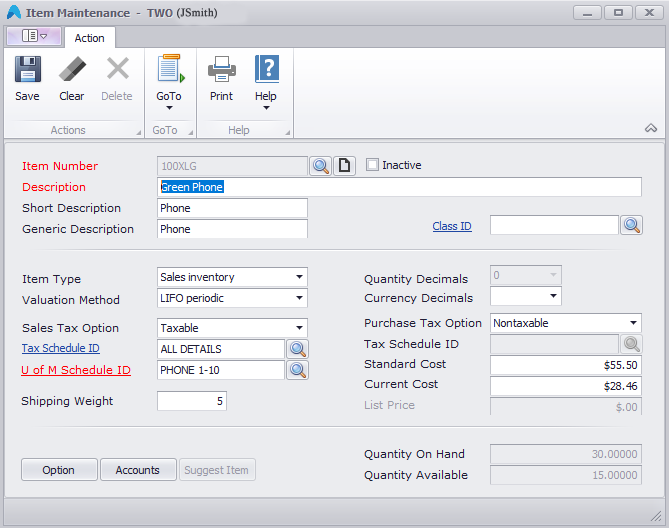Screen dimensions: 669x528
Task: Switch to the Action tab
Action: click(90, 38)
